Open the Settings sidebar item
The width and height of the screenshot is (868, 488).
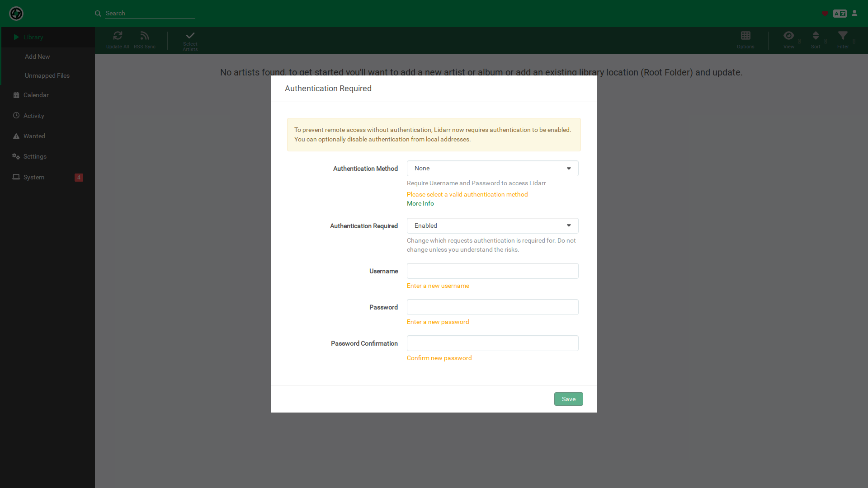[35, 157]
